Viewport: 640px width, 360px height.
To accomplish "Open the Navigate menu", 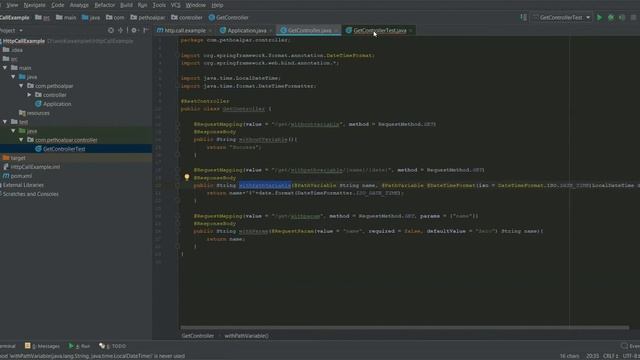I will click(34, 5).
